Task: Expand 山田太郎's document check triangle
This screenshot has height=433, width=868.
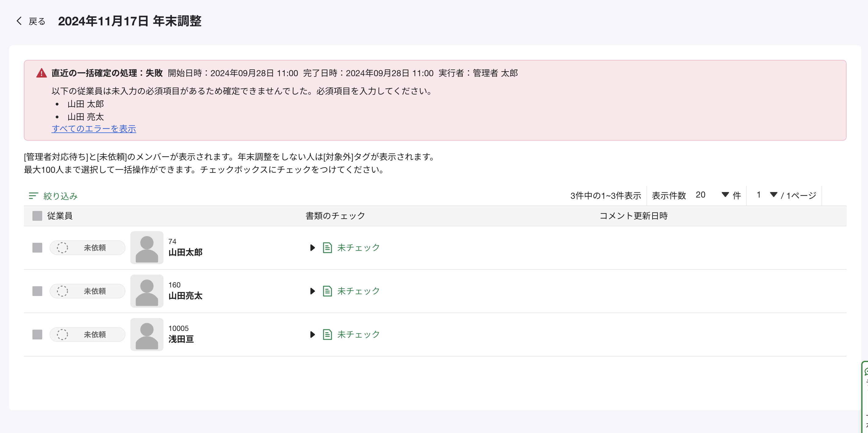Action: 312,247
